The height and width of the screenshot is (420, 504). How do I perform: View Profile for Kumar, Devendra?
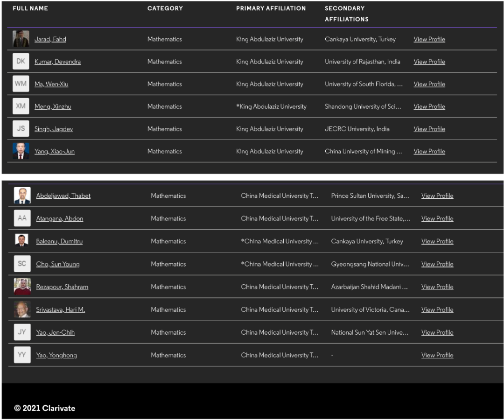429,62
